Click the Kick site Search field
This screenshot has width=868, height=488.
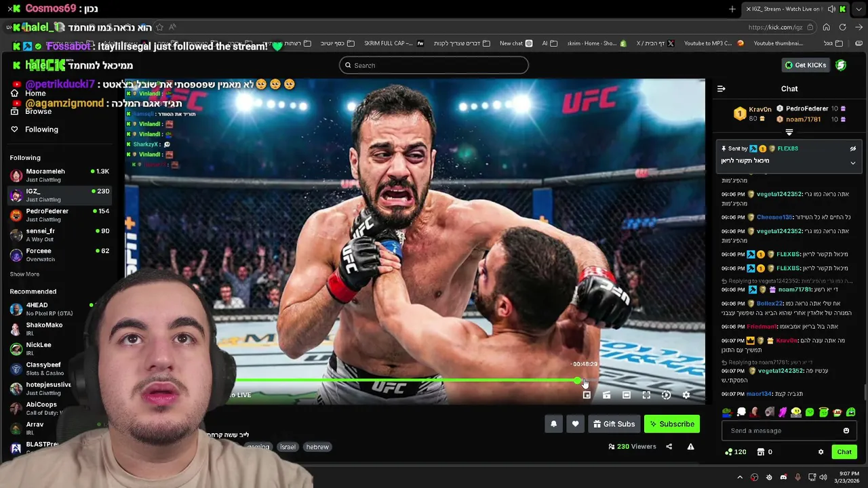coord(434,65)
